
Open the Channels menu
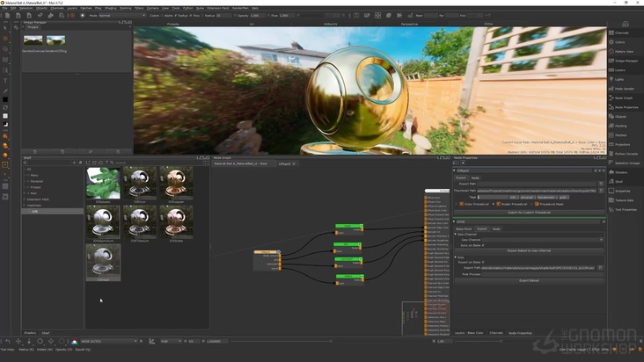point(57,8)
